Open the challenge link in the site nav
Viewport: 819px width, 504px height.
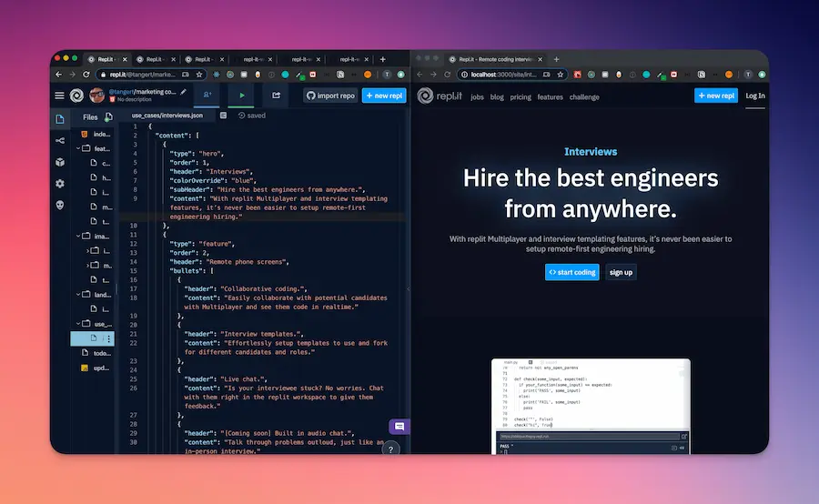click(584, 97)
